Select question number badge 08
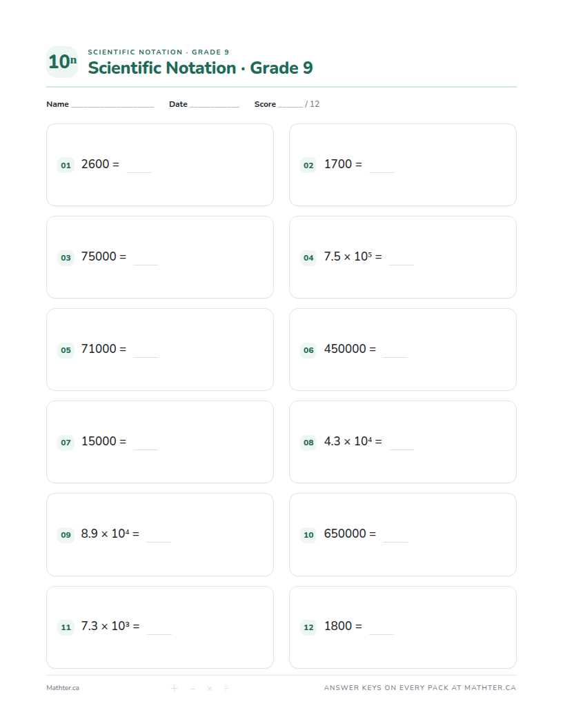Screen dimensions: 563x728 (308, 443)
